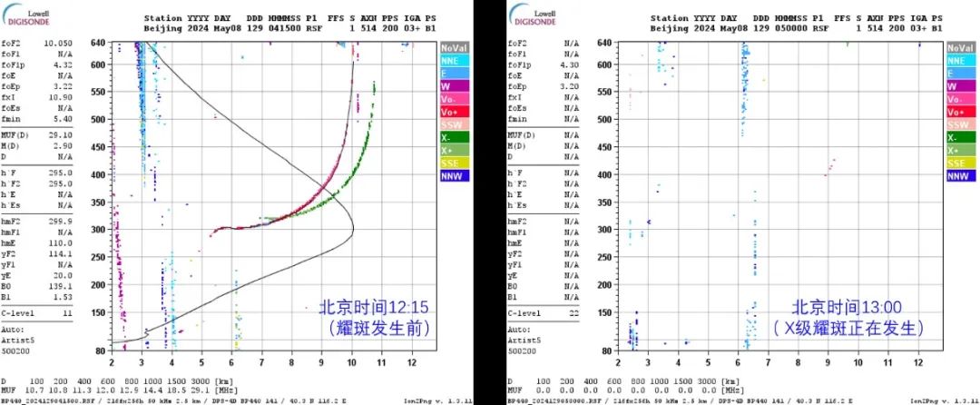Click the C-level value 11
This screenshot has width=980, height=405.
pyautogui.click(x=68, y=313)
